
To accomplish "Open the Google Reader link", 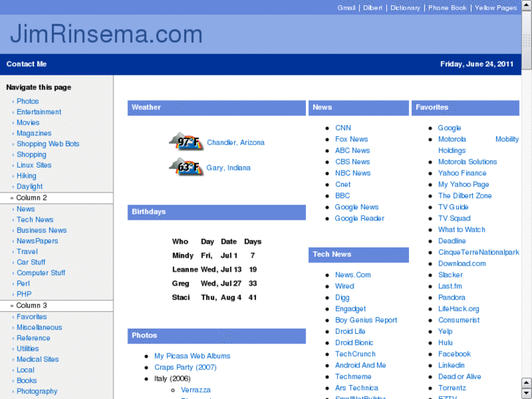I will (x=359, y=218).
